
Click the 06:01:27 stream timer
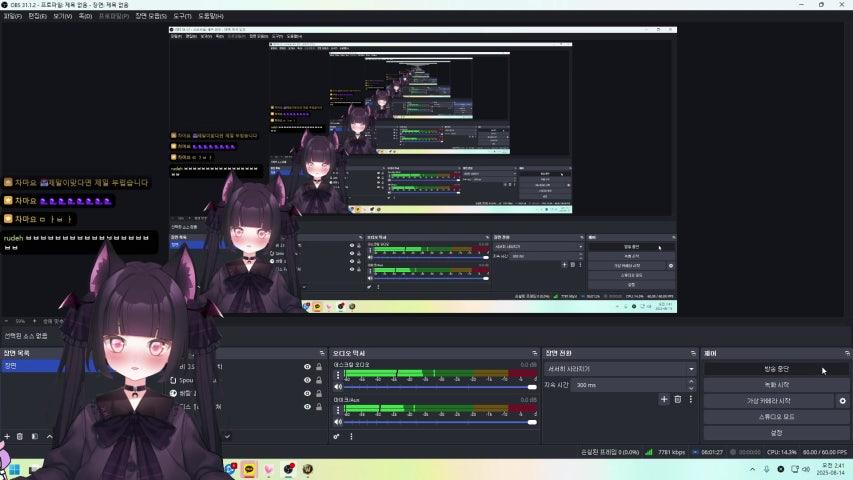(712, 452)
